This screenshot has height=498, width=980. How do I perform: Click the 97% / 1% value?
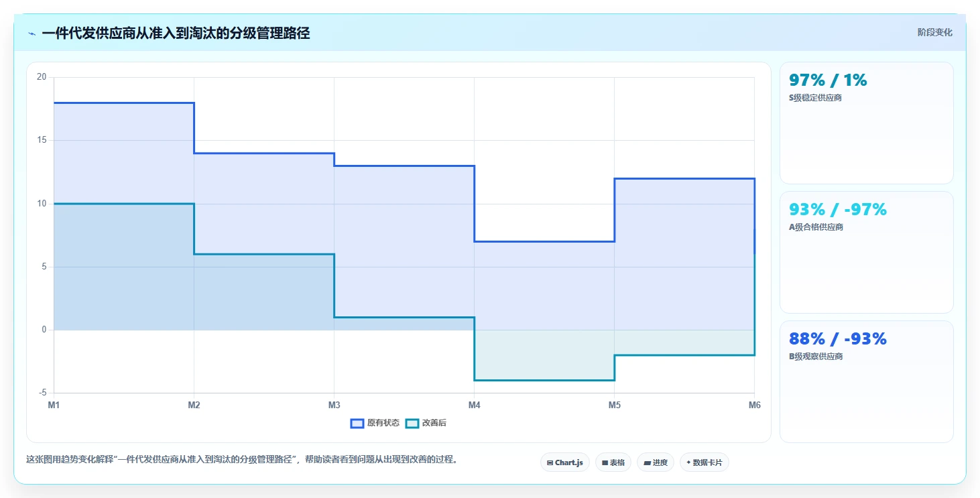828,80
